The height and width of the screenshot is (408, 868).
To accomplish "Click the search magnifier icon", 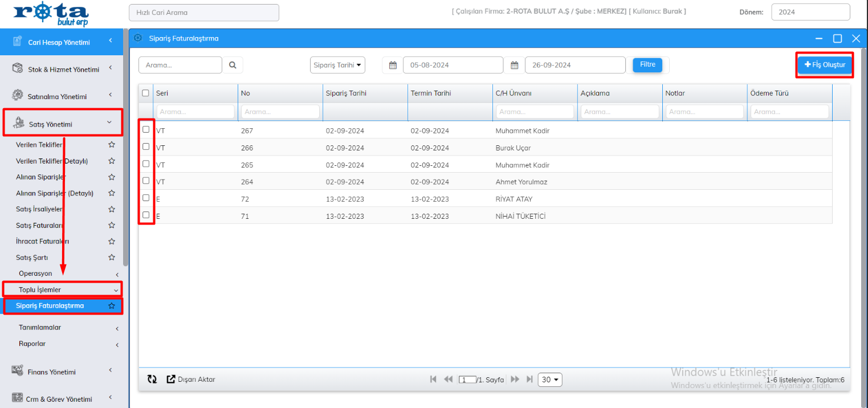I will click(x=233, y=65).
